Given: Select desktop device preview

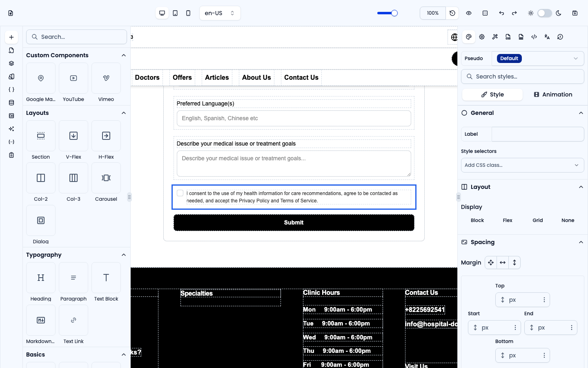Looking at the screenshot, I should [x=162, y=13].
